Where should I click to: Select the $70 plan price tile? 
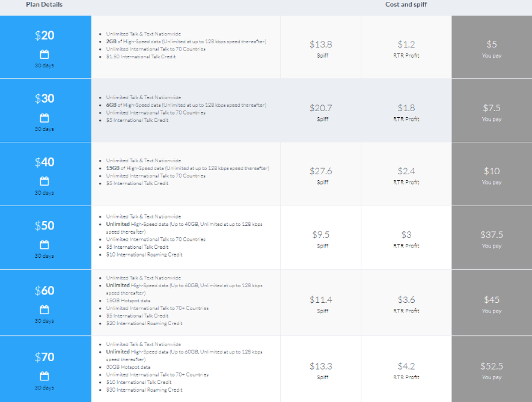pos(46,369)
